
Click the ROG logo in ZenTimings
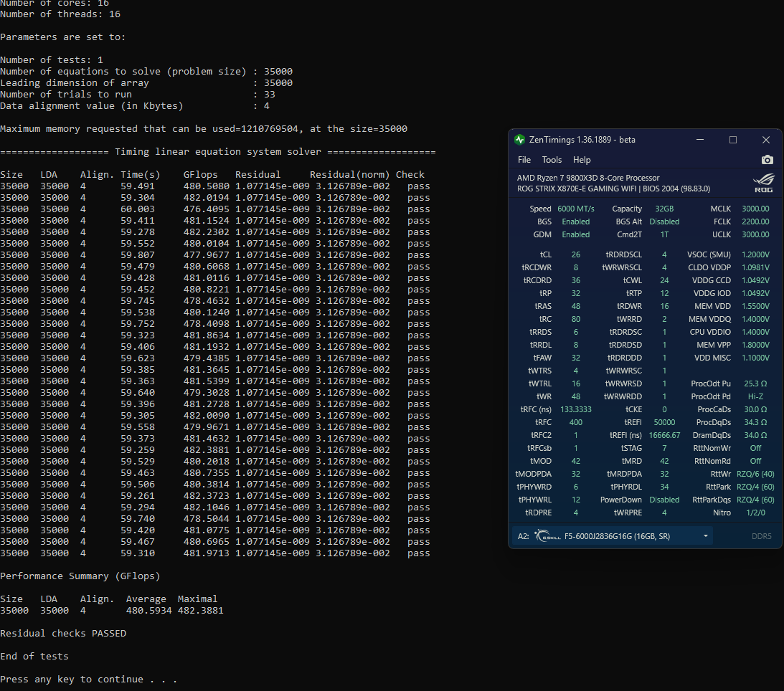point(763,183)
